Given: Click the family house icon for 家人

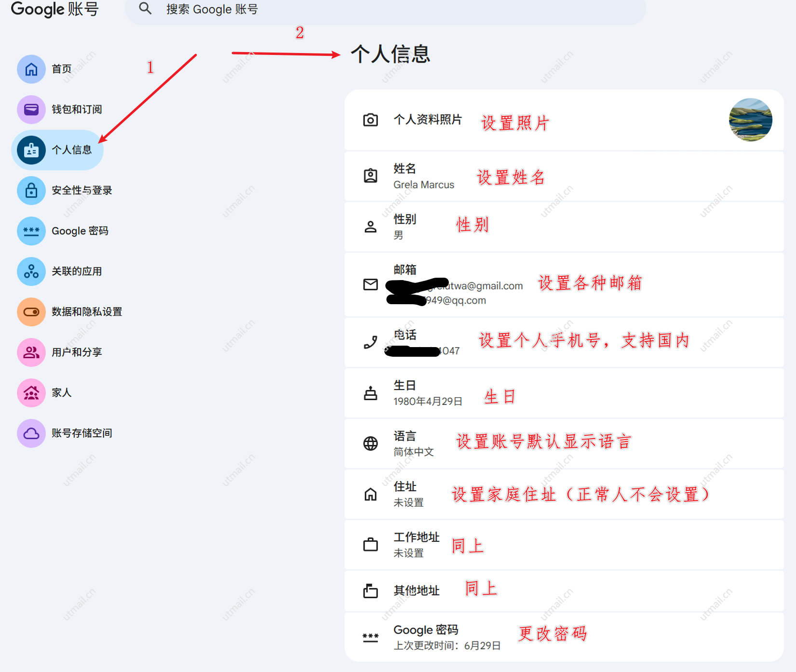Looking at the screenshot, I should pyautogui.click(x=31, y=393).
